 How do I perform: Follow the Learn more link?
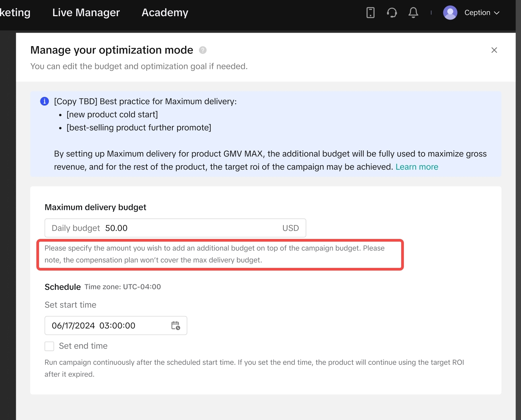417,167
